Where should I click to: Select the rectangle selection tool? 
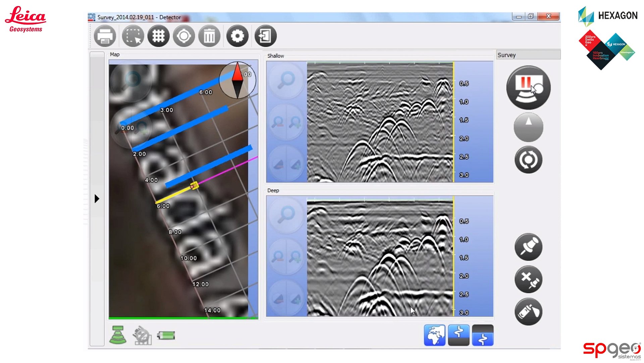[x=133, y=36]
